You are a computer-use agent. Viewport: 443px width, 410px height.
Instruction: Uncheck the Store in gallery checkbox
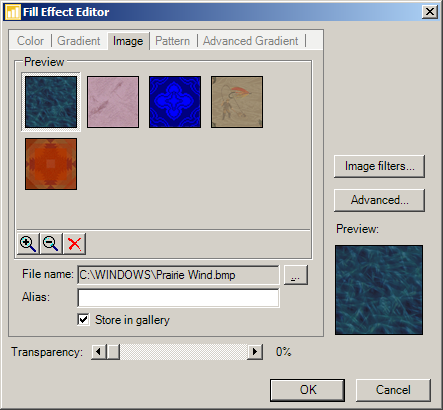[x=83, y=320]
